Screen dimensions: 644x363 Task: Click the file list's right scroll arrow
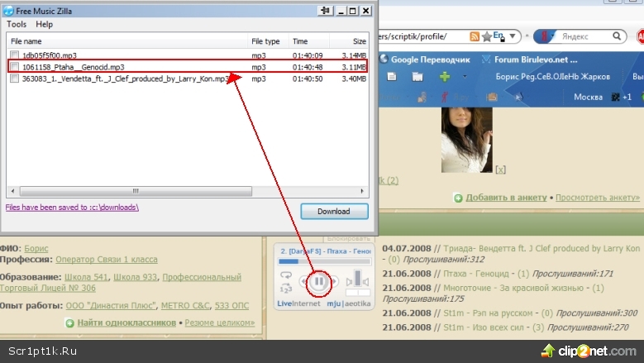pyautogui.click(x=362, y=191)
